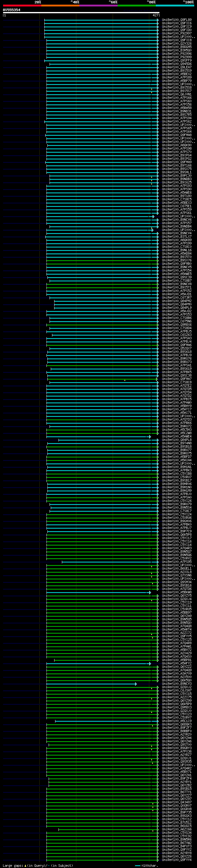Click the =100char. scale legend
This screenshot has height=868, width=197.
tap(146, 865)
